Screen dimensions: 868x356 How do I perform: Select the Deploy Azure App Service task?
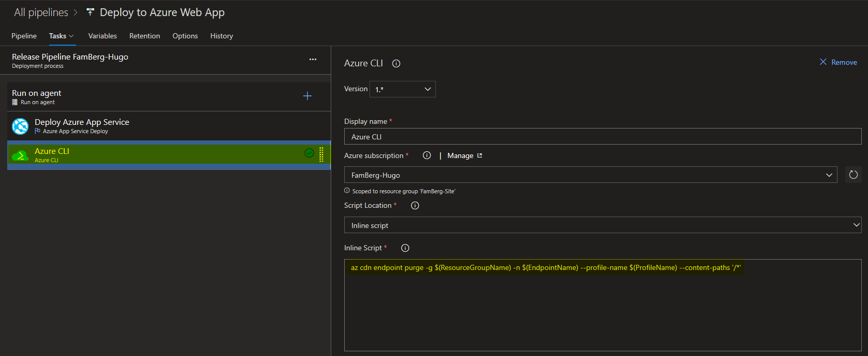click(169, 126)
